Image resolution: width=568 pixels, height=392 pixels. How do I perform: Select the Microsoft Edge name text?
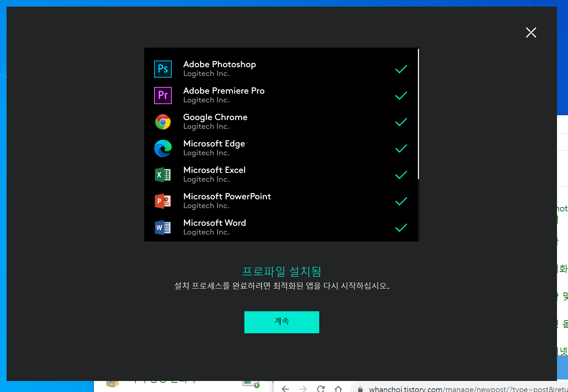pyautogui.click(x=214, y=144)
